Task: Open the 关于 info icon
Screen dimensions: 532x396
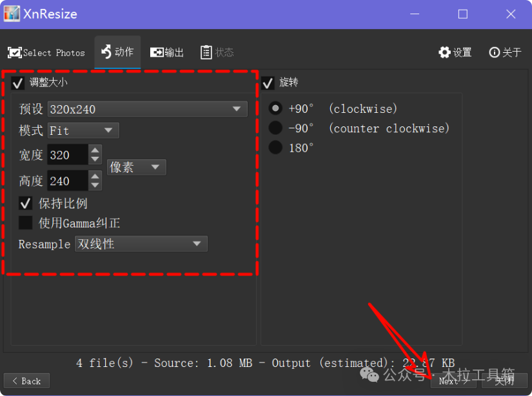Action: tap(495, 52)
